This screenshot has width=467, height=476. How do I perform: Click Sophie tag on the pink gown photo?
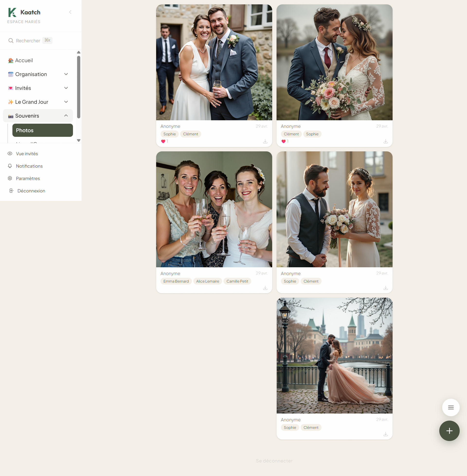coord(290,427)
